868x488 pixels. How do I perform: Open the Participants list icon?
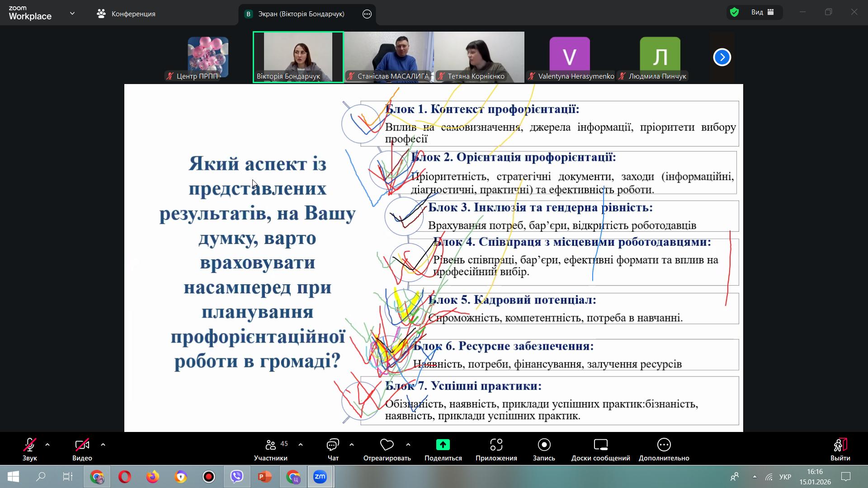[x=271, y=445]
